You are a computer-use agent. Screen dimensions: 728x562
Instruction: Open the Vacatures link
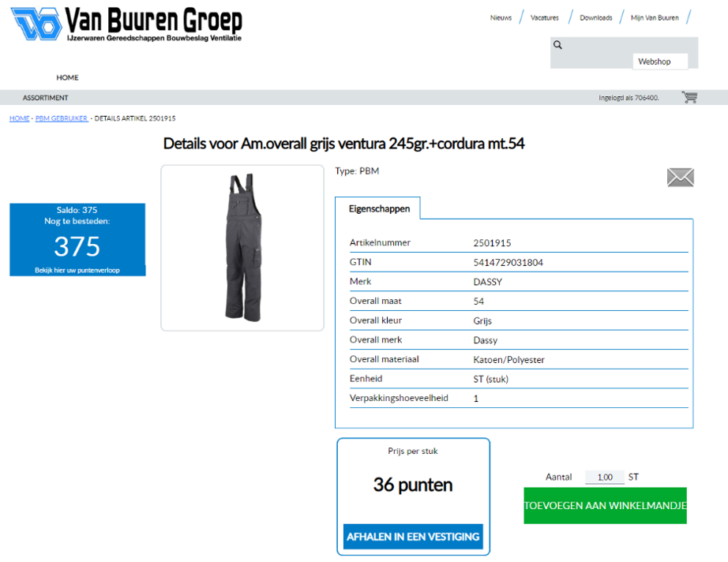point(544,17)
